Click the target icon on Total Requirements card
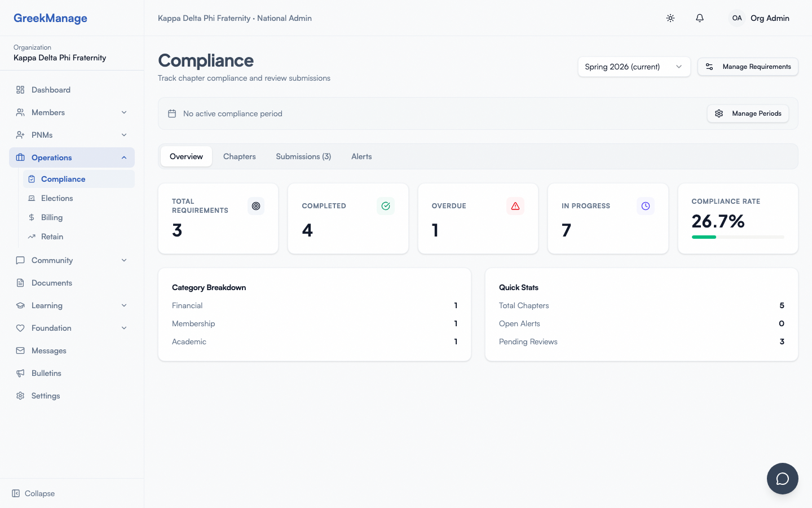This screenshot has width=812, height=508. click(255, 206)
